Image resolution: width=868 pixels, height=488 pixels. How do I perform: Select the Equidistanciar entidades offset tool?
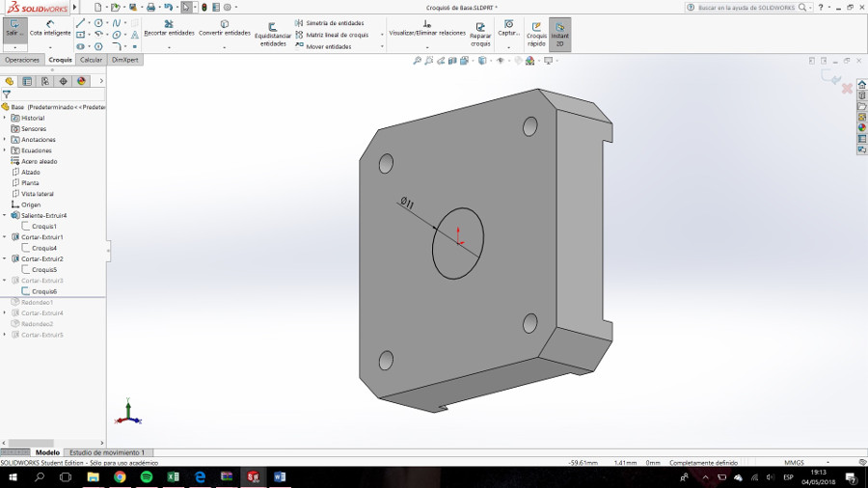pos(272,34)
